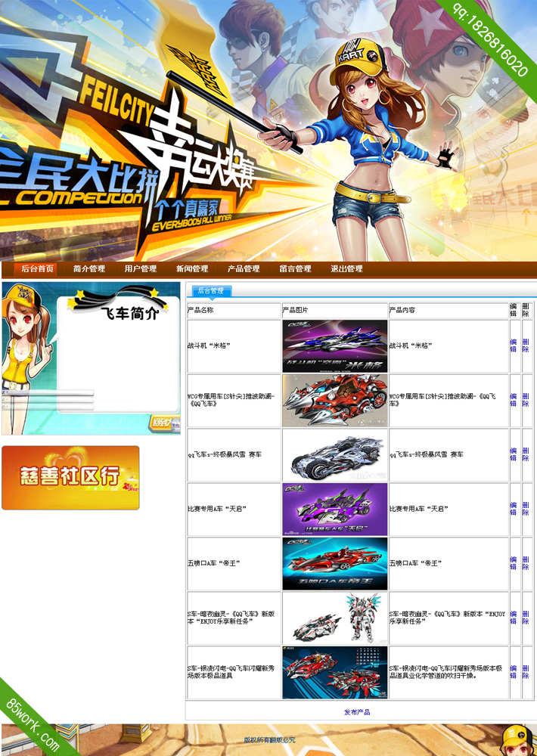Edit the 比赛专用A车“天启” row
537x756 pixels.
click(x=514, y=509)
